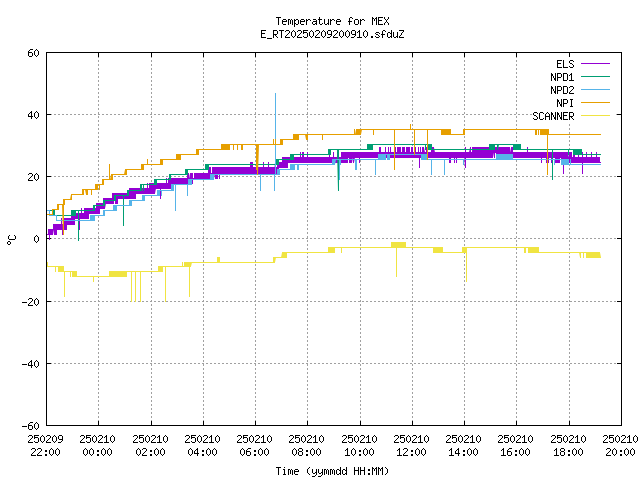Click the x-axis tick label 250210 00:00
Viewport: 640px width, 480px height.
click(98, 446)
